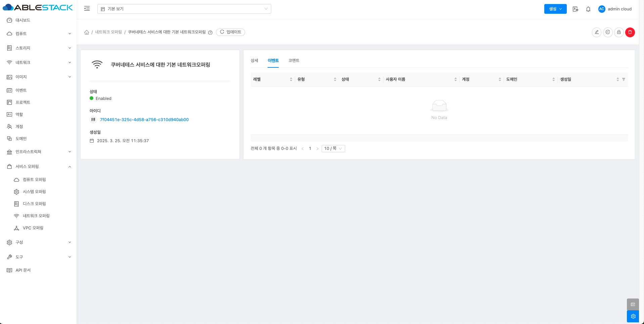The image size is (644, 324).
Task: Open the notification bell
Action: (x=588, y=9)
